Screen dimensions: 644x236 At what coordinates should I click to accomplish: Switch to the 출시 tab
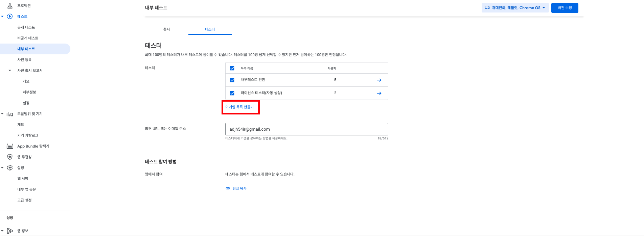(x=166, y=29)
